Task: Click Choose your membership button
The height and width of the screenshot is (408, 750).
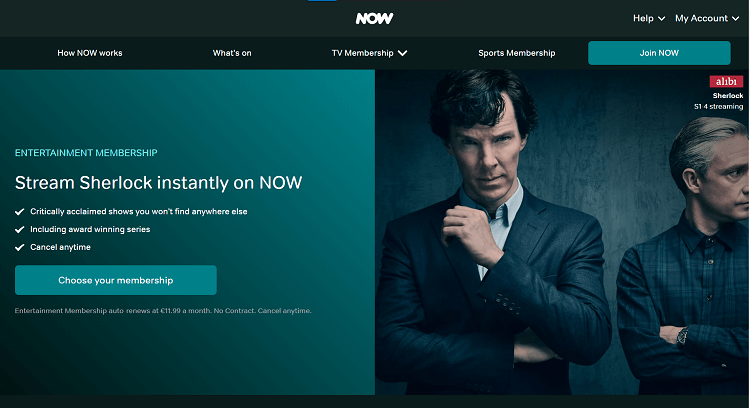Action: click(116, 280)
